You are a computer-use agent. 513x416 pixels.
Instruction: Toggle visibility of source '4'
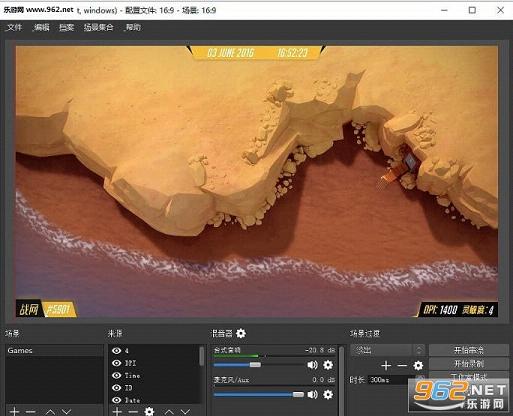116,351
